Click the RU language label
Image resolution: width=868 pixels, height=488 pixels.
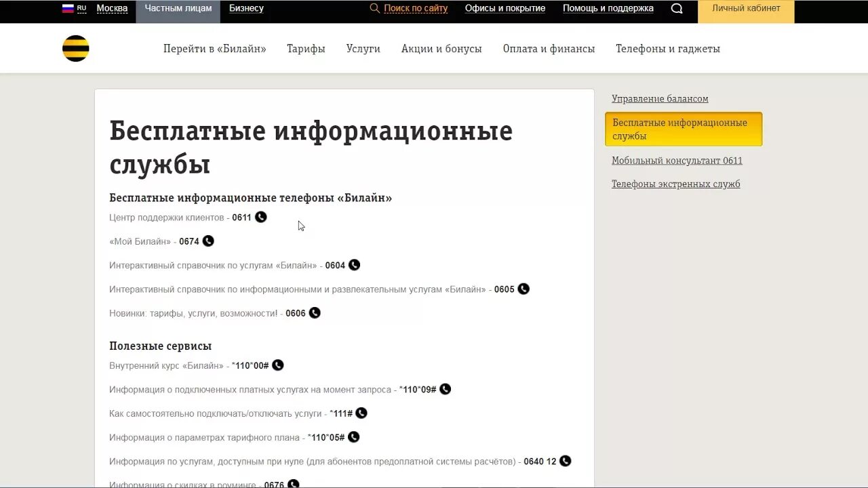click(81, 8)
